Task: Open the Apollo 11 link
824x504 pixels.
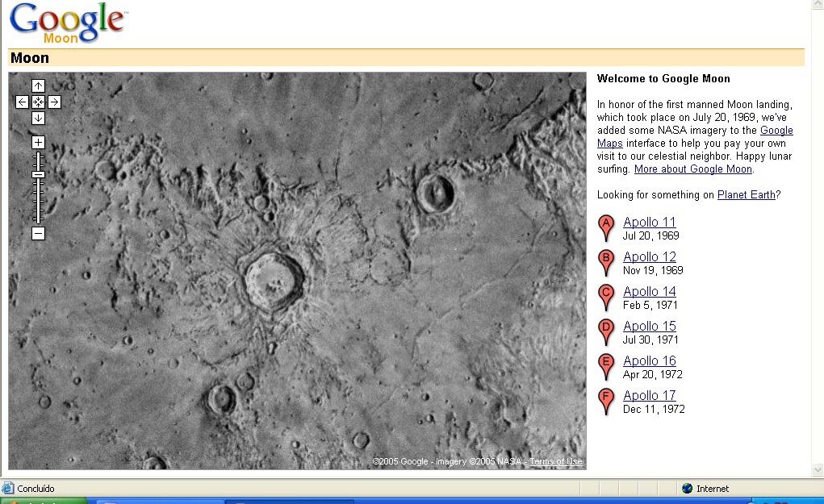Action: [x=650, y=222]
